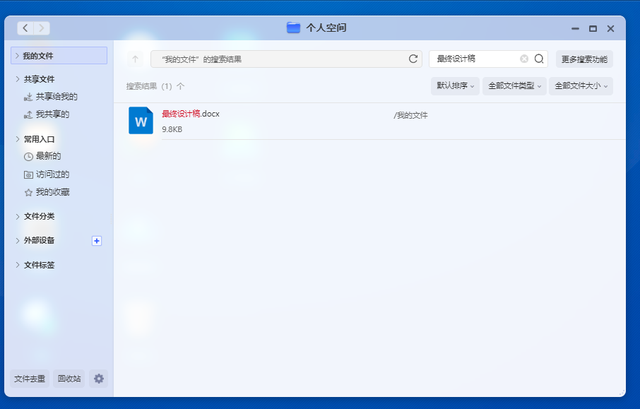The height and width of the screenshot is (409, 640).
Task: Expand the 文件标签 section chevron
Action: pyautogui.click(x=18, y=265)
